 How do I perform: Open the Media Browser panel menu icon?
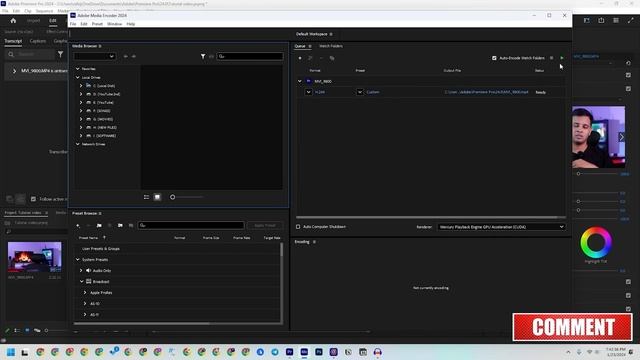[100, 46]
